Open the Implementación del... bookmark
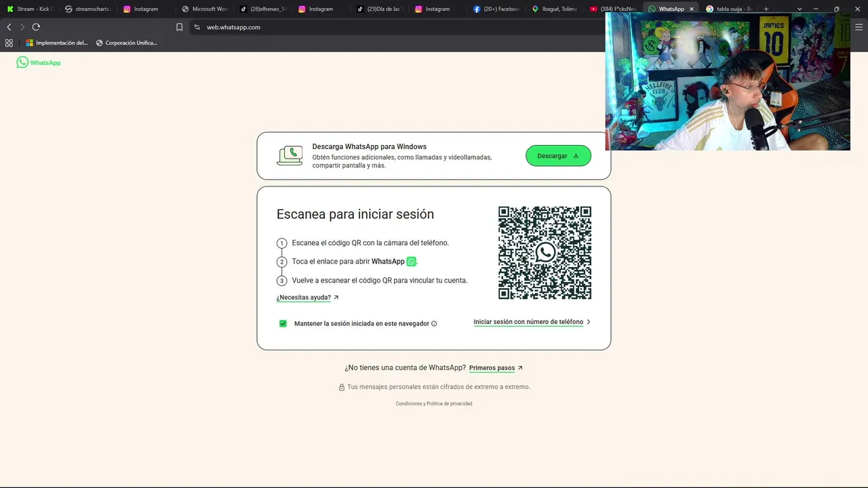The width and height of the screenshot is (868, 488). [x=57, y=43]
